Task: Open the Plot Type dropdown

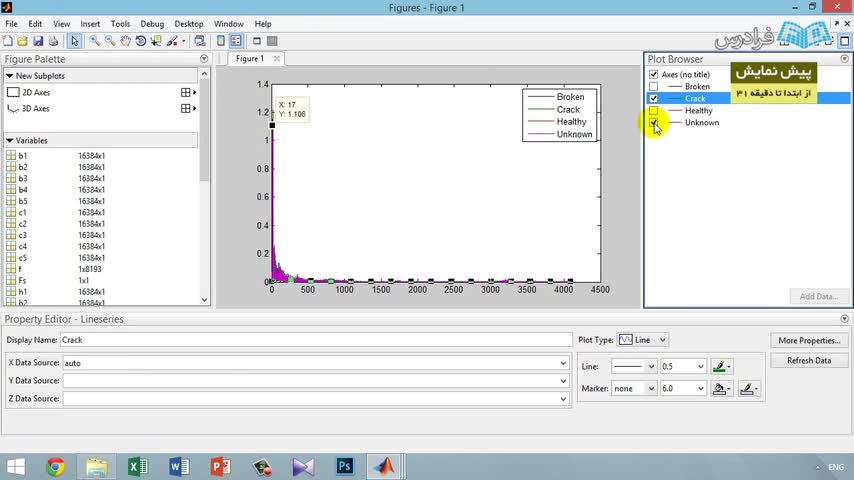Action: pos(642,340)
